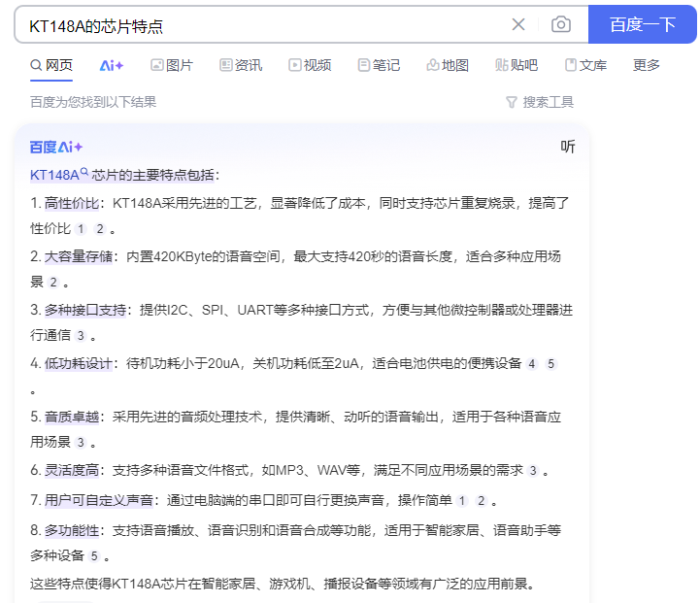
Task: Open the KT148A highlighted link
Action: 59,175
